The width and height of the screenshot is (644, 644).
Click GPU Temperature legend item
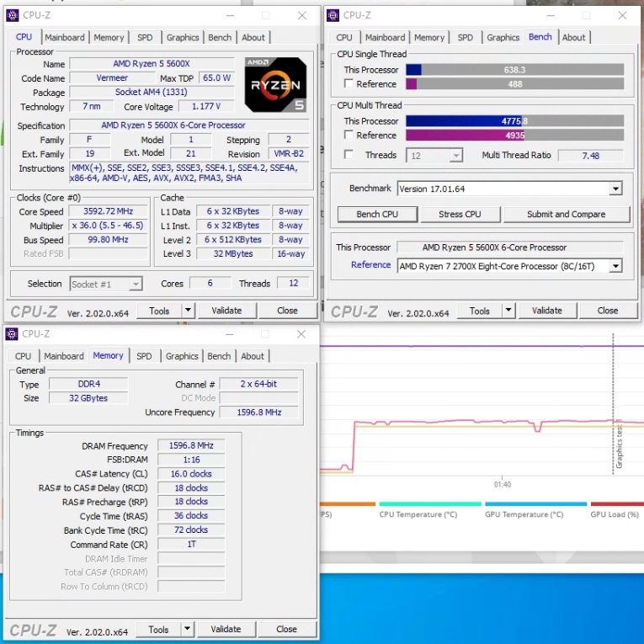point(535,510)
